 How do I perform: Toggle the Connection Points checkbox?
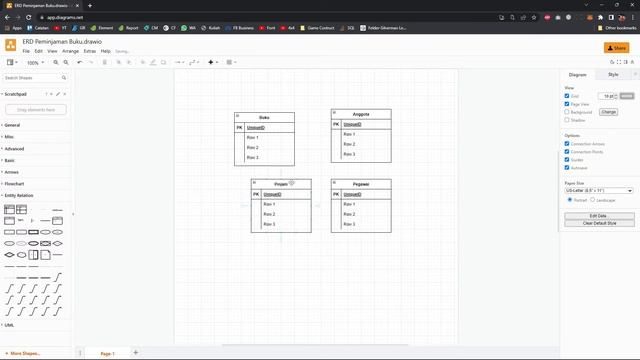pos(567,151)
